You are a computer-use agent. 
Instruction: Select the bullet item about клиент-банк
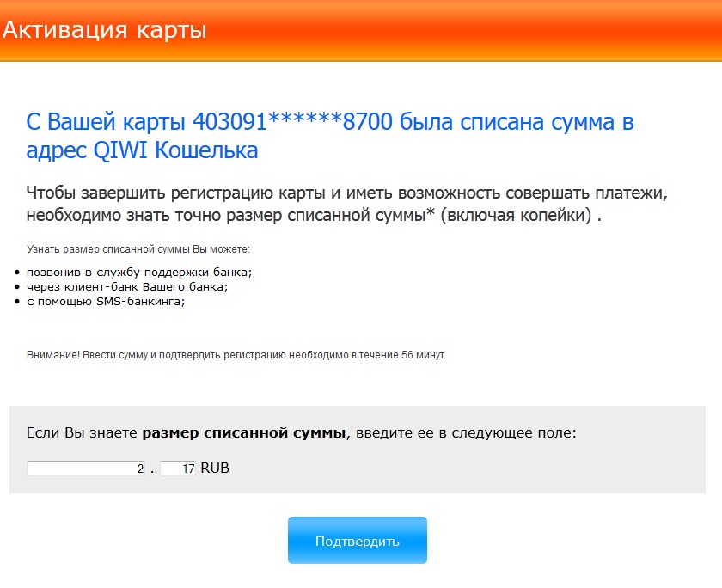pos(127,287)
